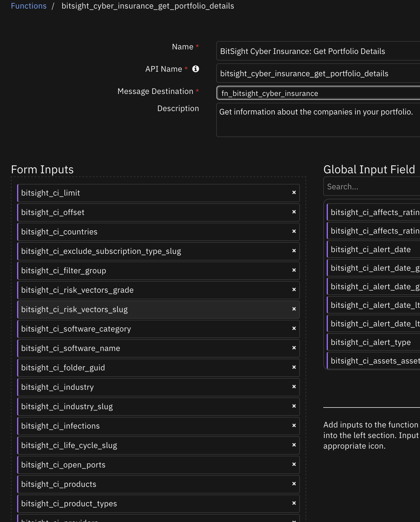Remove bitsight_ci_filter_group input
This screenshot has height=522, width=420.
point(294,270)
